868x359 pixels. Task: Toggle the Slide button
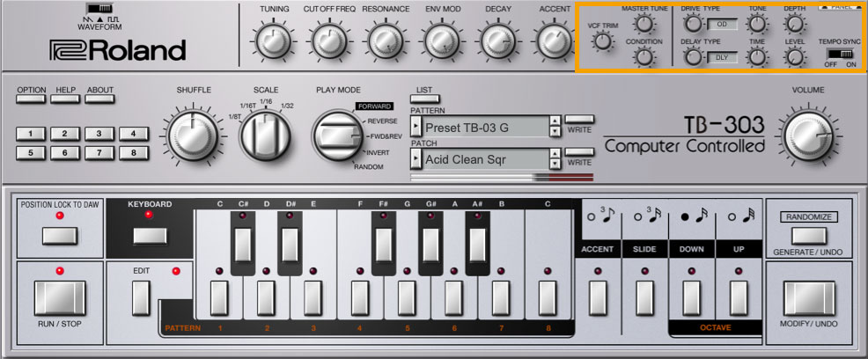tap(644, 298)
